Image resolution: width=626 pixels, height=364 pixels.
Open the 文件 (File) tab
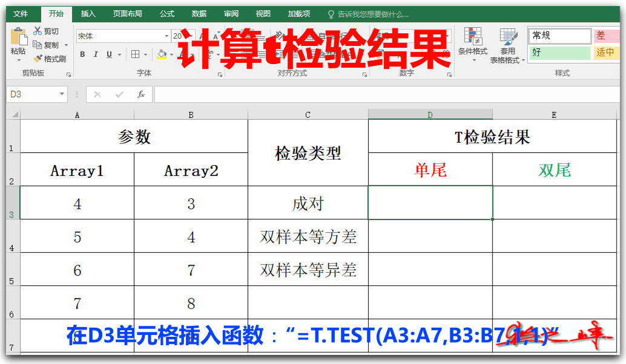(x=21, y=14)
